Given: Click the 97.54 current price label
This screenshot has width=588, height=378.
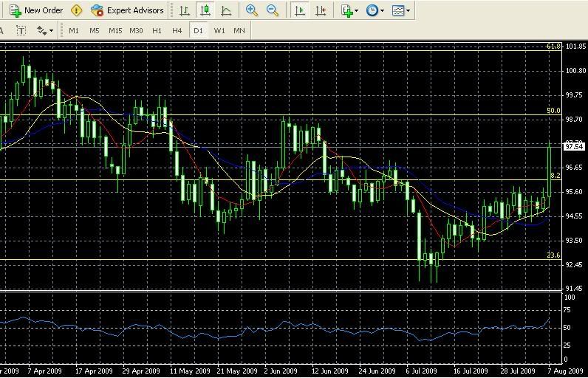Looking at the screenshot, I should click(x=574, y=147).
